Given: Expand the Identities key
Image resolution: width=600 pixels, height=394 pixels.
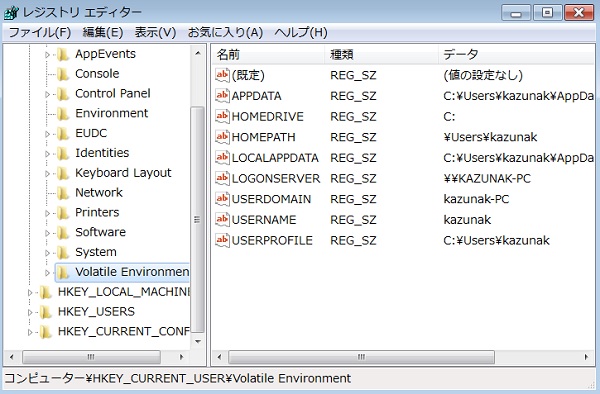Looking at the screenshot, I should tap(47, 154).
